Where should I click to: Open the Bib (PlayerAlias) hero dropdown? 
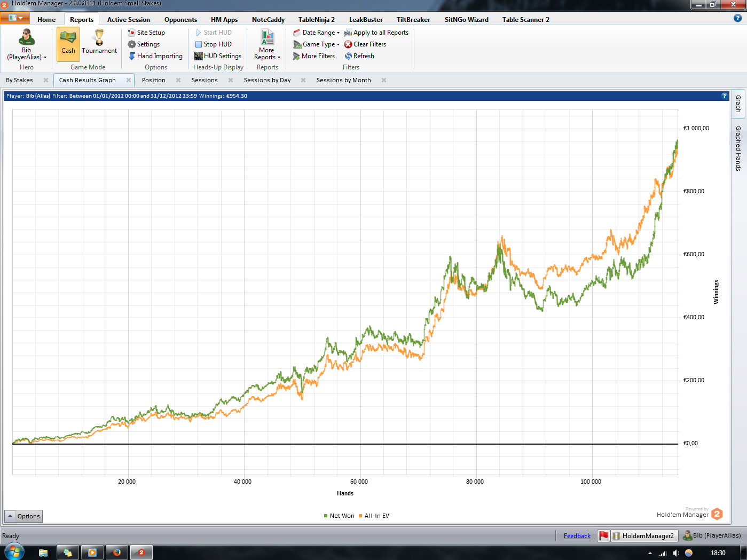coord(27,45)
